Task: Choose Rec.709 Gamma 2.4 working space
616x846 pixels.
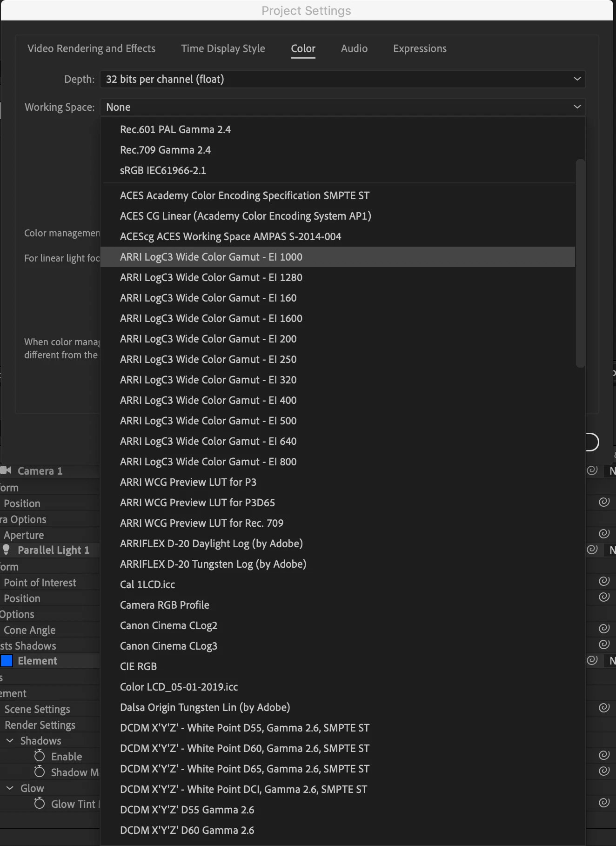Action: (x=338, y=150)
